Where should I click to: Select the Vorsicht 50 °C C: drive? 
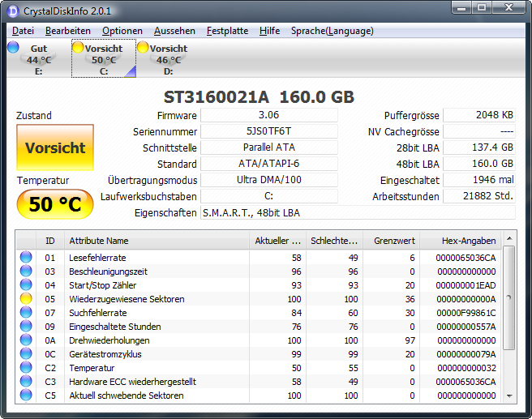(104, 58)
